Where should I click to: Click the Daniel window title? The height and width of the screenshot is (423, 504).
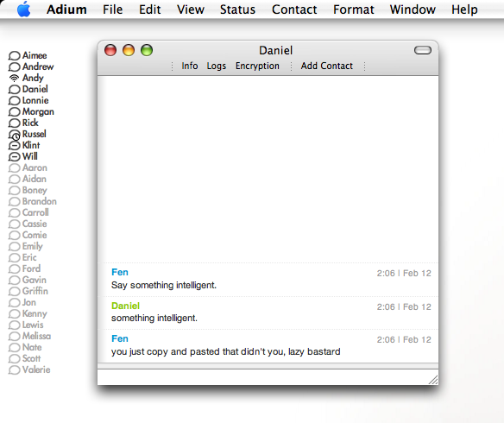276,50
